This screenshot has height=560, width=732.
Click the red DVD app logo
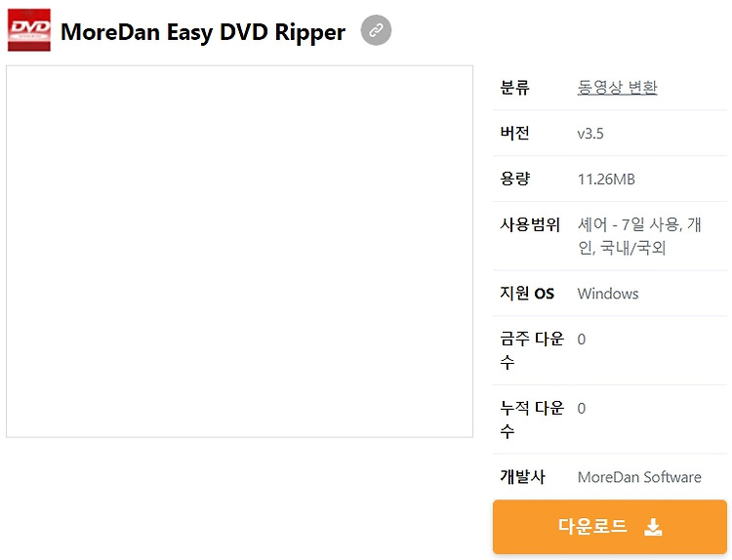point(29,30)
